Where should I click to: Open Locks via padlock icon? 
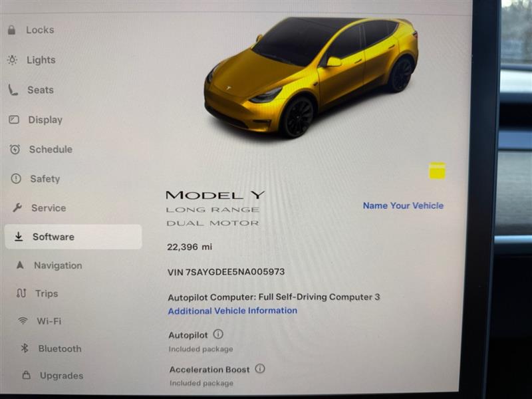pyautogui.click(x=11, y=30)
